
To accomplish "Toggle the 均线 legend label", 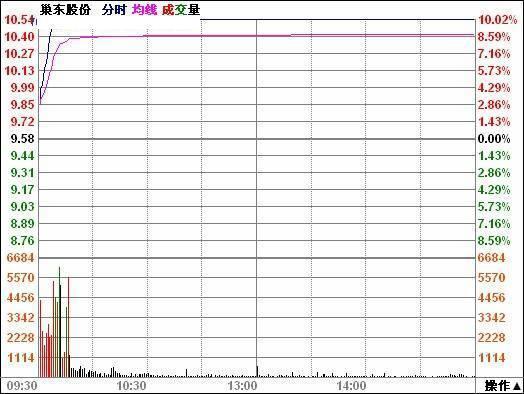I will 144,10.
